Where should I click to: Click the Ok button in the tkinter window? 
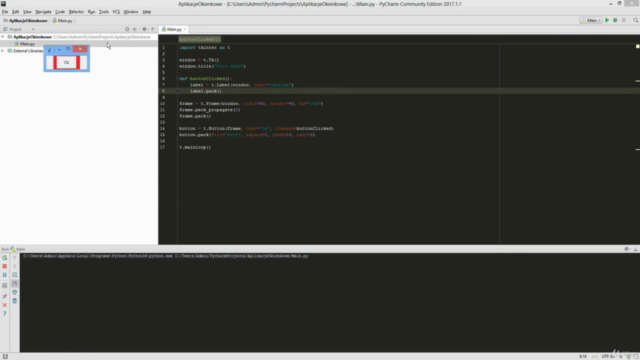(x=67, y=62)
